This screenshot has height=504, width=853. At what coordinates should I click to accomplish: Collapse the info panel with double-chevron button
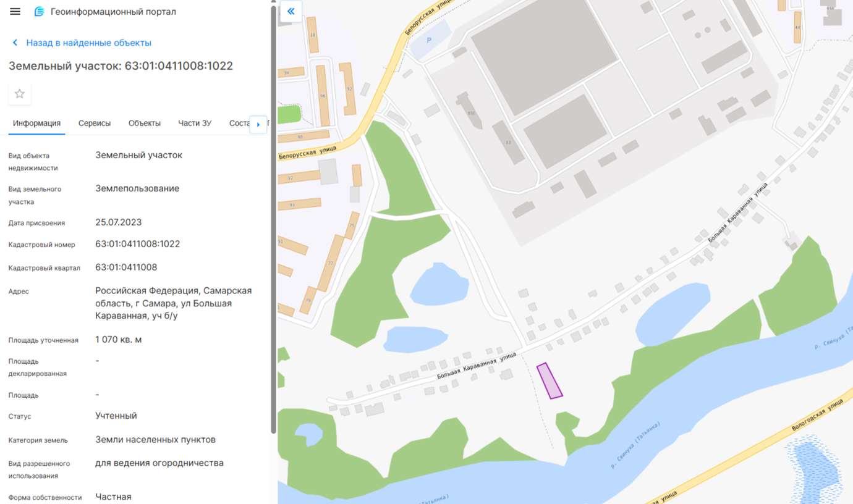[291, 11]
